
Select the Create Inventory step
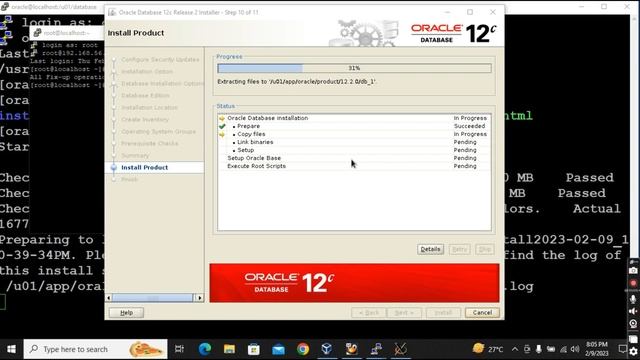click(145, 120)
